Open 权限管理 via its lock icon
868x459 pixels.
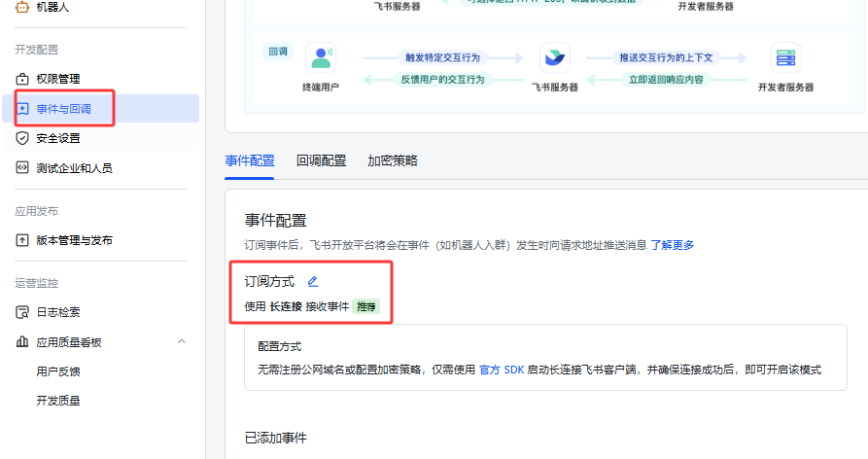22,79
